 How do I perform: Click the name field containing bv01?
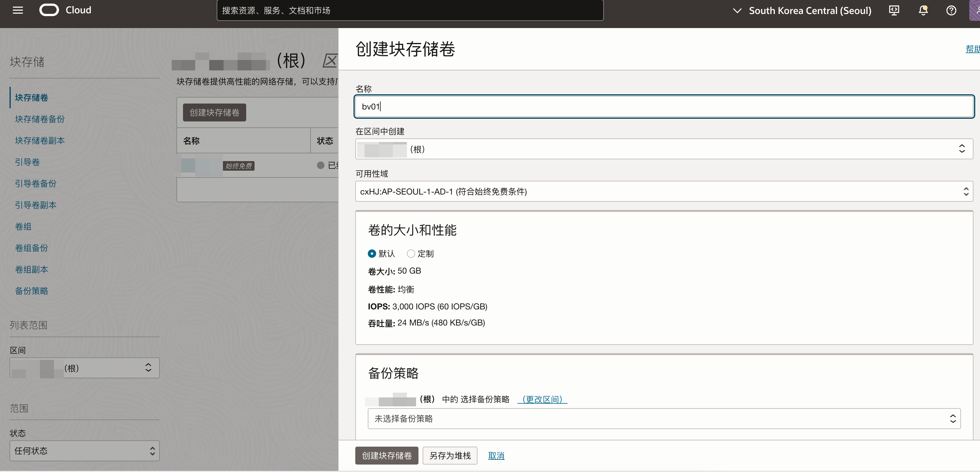[x=664, y=106]
